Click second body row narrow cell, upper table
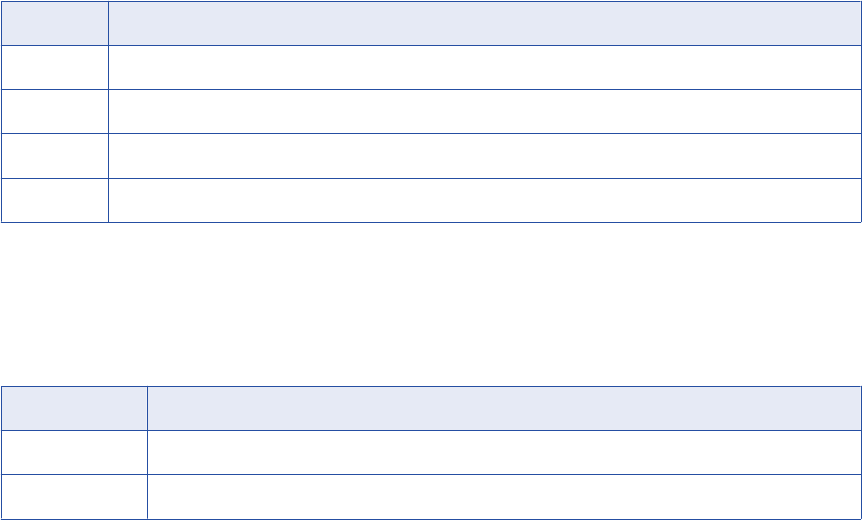The height and width of the screenshot is (520, 862). 54,111
